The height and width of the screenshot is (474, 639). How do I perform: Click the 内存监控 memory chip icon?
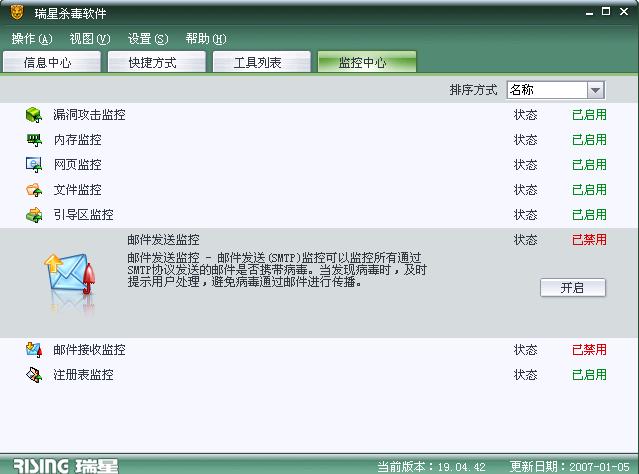(x=34, y=140)
